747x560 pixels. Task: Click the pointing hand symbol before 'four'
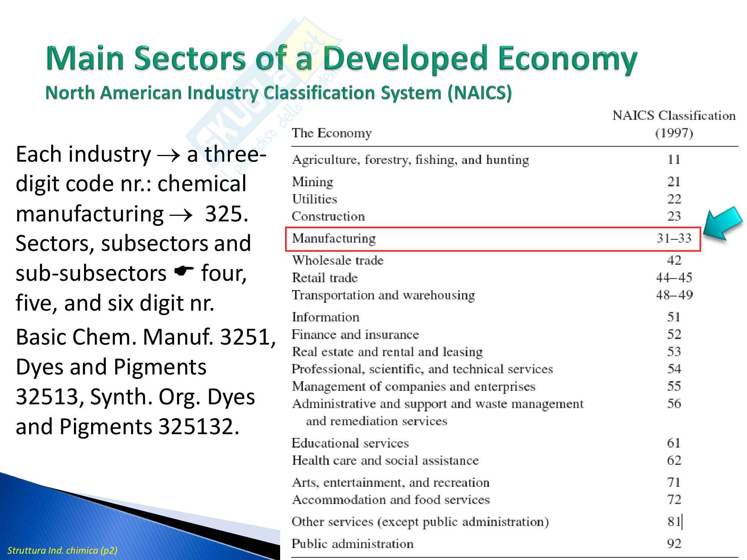click(183, 271)
